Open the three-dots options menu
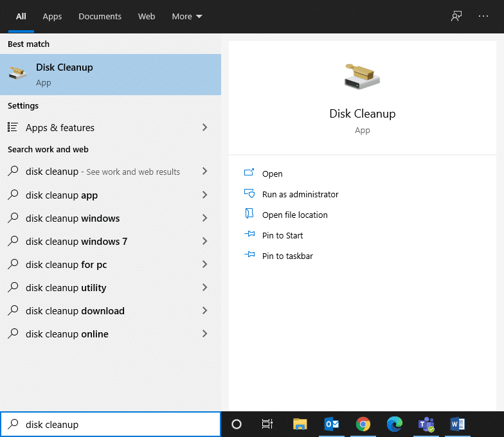Viewport: 504px width, 437px height. 483,17
